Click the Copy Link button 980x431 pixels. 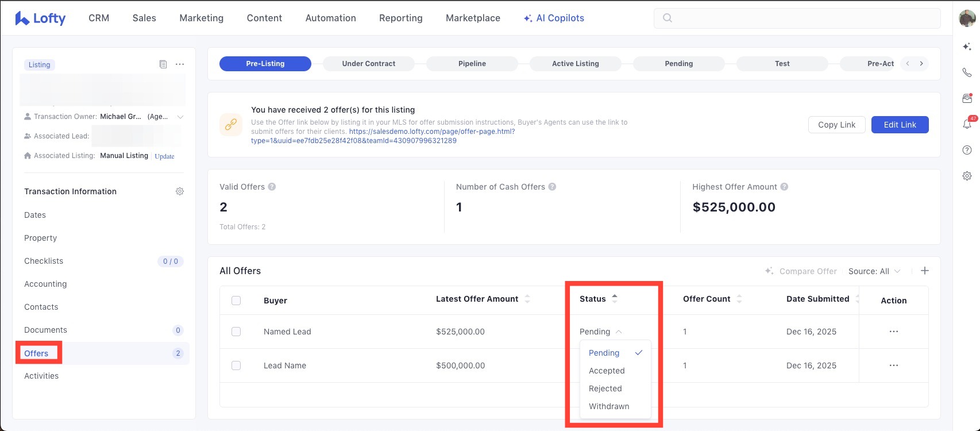pyautogui.click(x=836, y=125)
